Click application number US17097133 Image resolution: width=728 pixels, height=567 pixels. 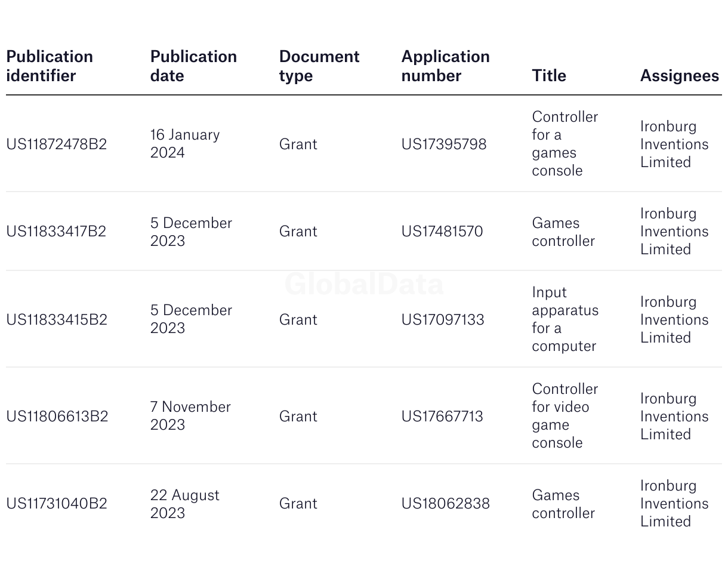coord(443,320)
